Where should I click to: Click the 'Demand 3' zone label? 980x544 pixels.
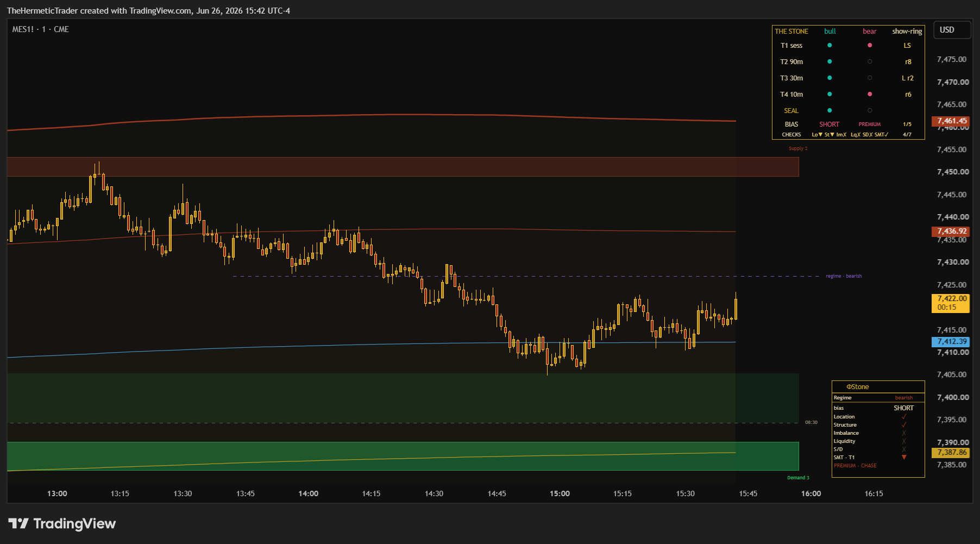pos(798,478)
